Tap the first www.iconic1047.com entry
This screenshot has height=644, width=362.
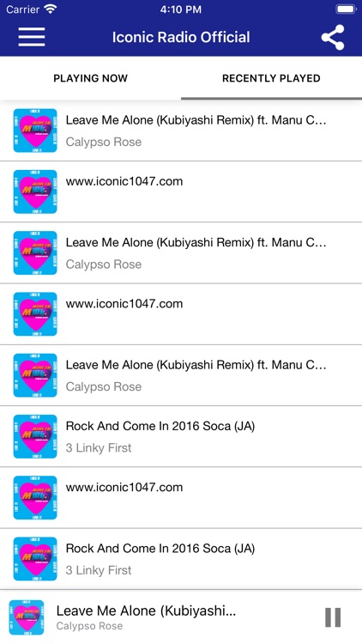click(x=181, y=191)
